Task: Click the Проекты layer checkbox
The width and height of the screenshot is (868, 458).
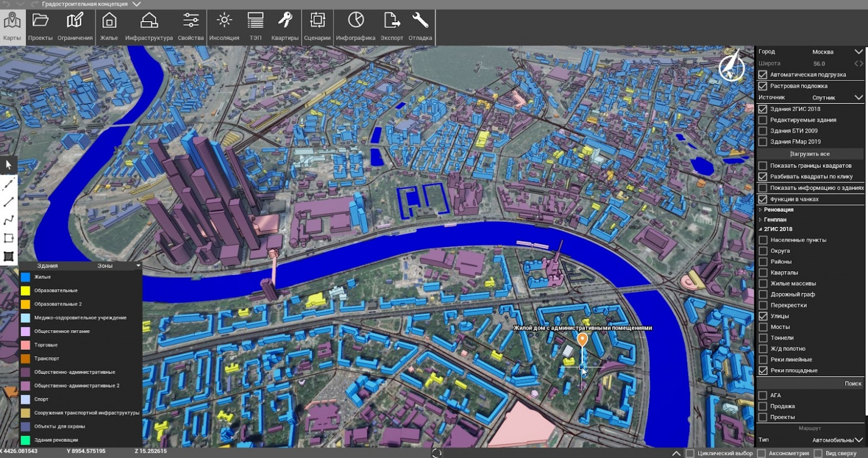Action: pos(763,417)
